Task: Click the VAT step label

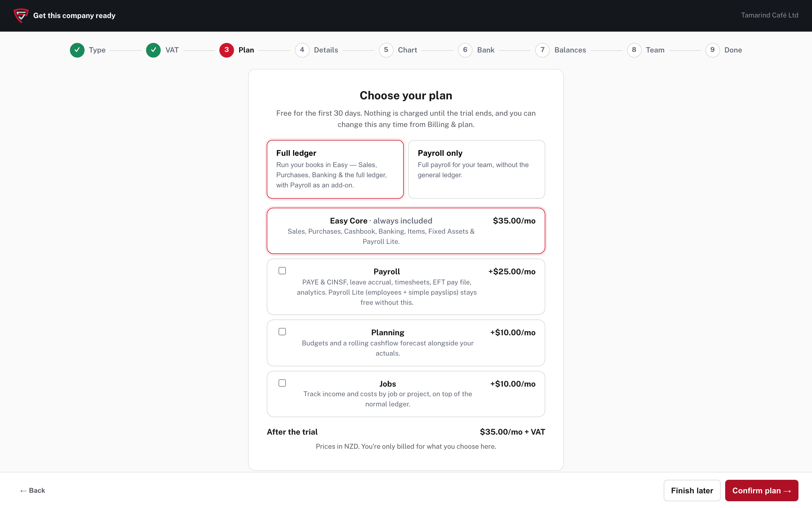Action: [x=172, y=50]
